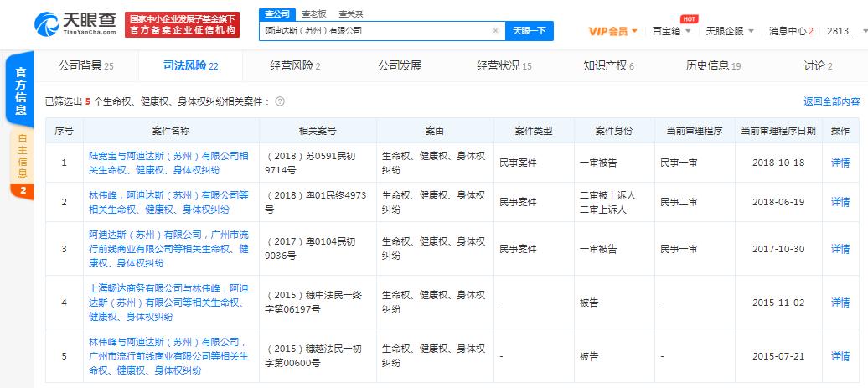Click the 案件身份 column header
Image resolution: width=868 pixels, height=388 pixels.
614,132
